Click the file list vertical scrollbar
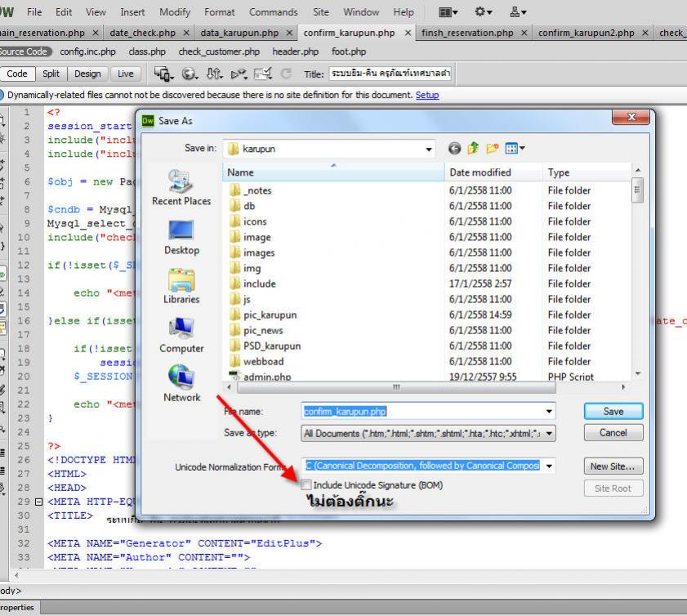 (637, 190)
